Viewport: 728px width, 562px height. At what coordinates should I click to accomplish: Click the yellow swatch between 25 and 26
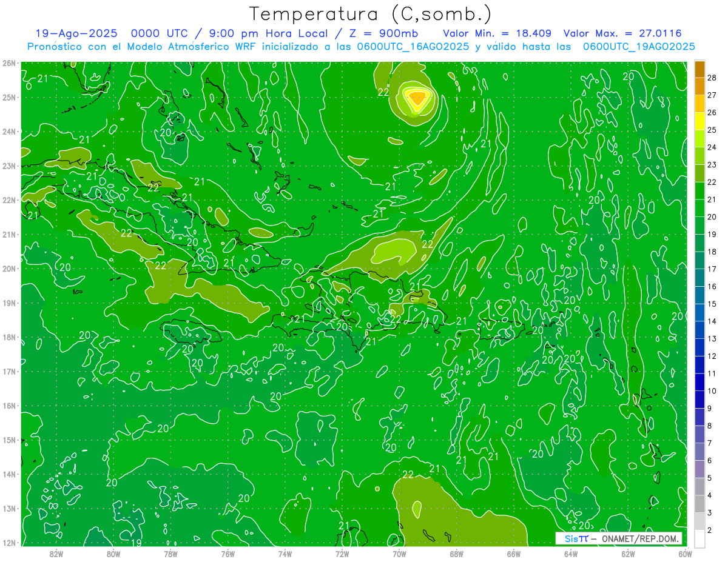coord(699,121)
